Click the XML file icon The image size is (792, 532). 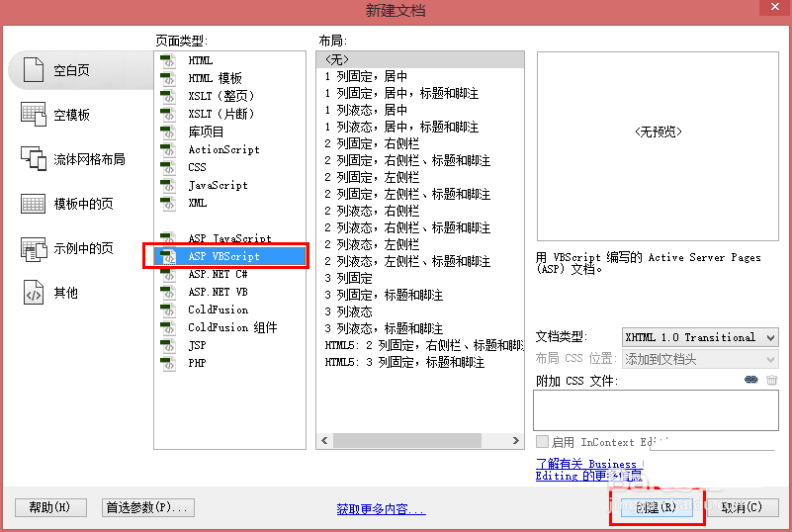[x=168, y=203]
